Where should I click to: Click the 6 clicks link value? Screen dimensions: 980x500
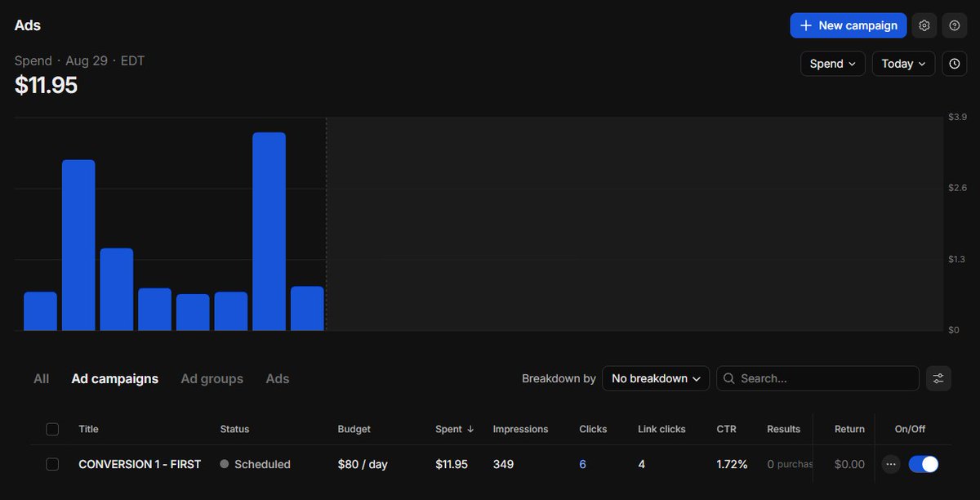click(583, 464)
